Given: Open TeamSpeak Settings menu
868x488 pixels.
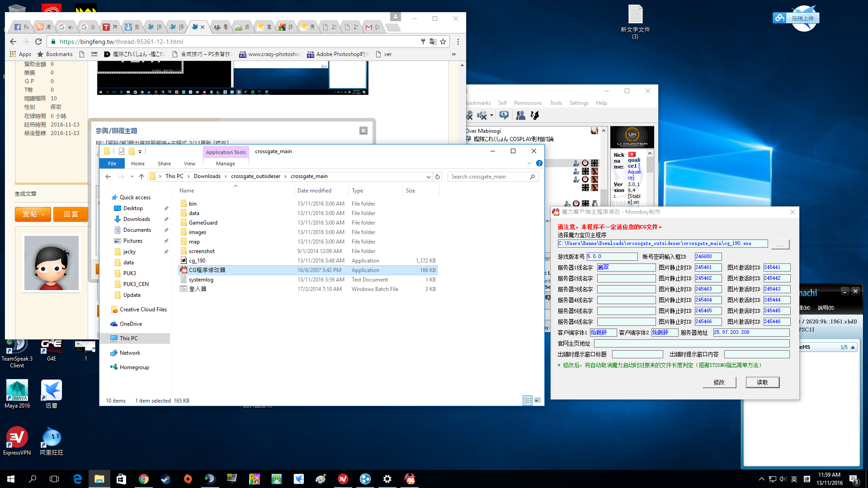Looking at the screenshot, I should point(579,103).
